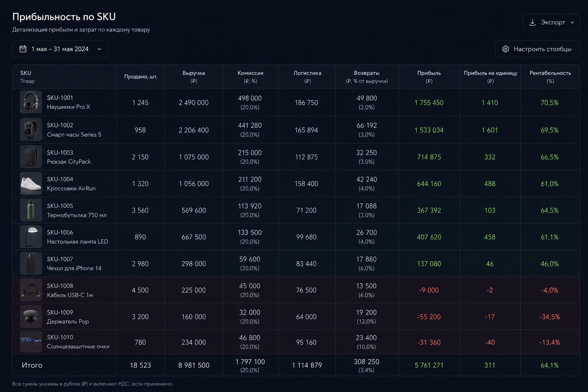Click the Солнцезащитные очки glasses image
This screenshot has height=392, width=588.
coord(31,341)
